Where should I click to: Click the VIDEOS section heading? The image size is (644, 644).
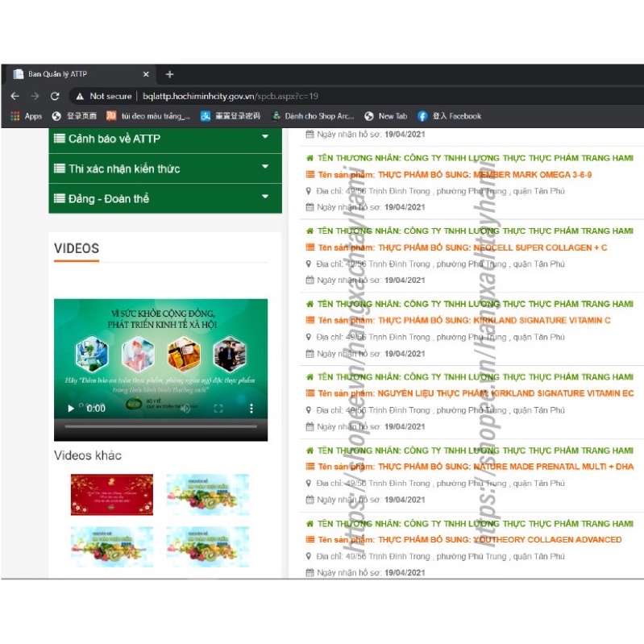tap(77, 248)
